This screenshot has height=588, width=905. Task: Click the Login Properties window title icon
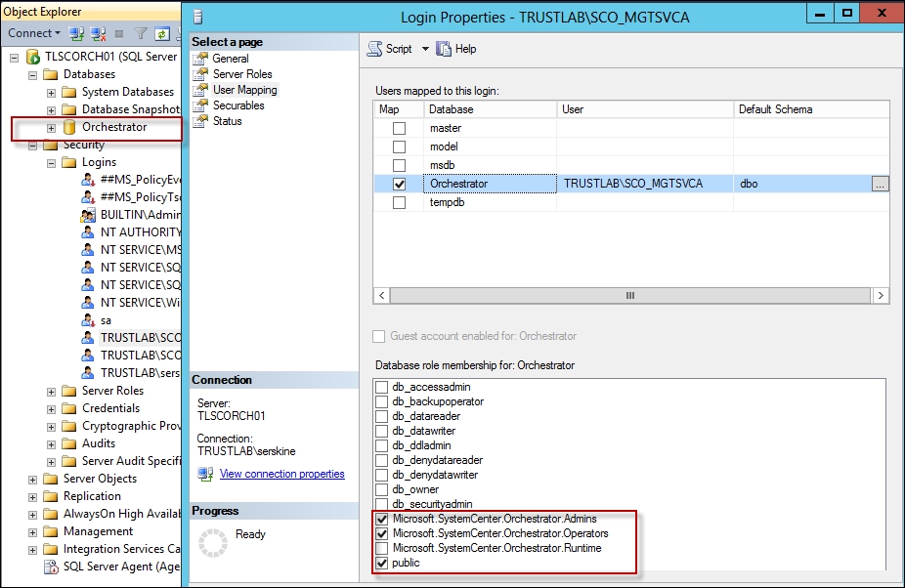pyautogui.click(x=198, y=17)
